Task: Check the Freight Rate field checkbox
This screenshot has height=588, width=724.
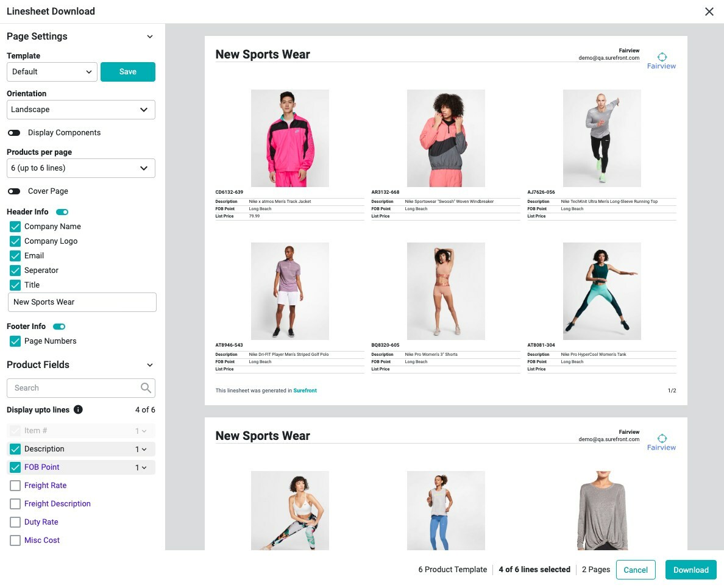Action: [x=15, y=486]
